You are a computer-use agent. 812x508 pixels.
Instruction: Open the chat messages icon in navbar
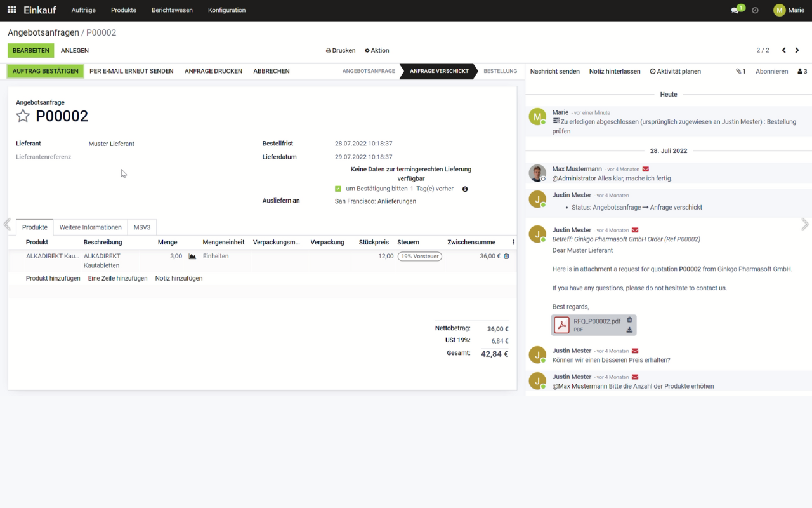735,10
